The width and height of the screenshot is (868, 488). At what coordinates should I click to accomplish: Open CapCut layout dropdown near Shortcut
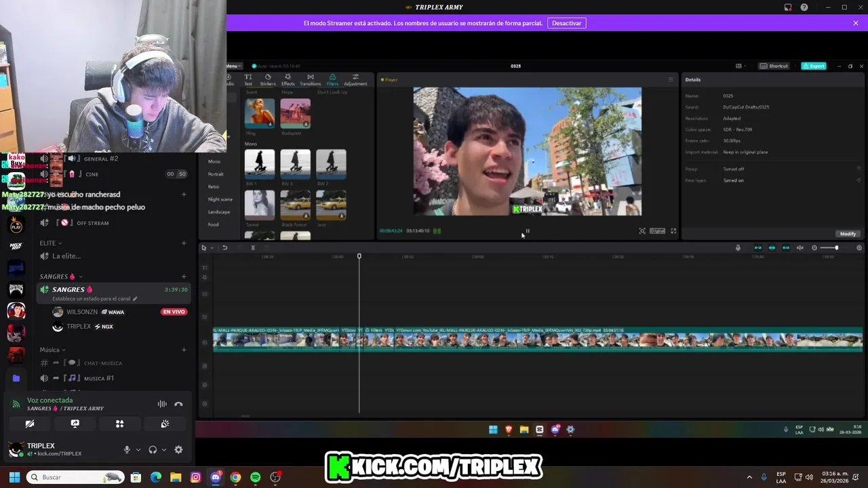click(741, 66)
